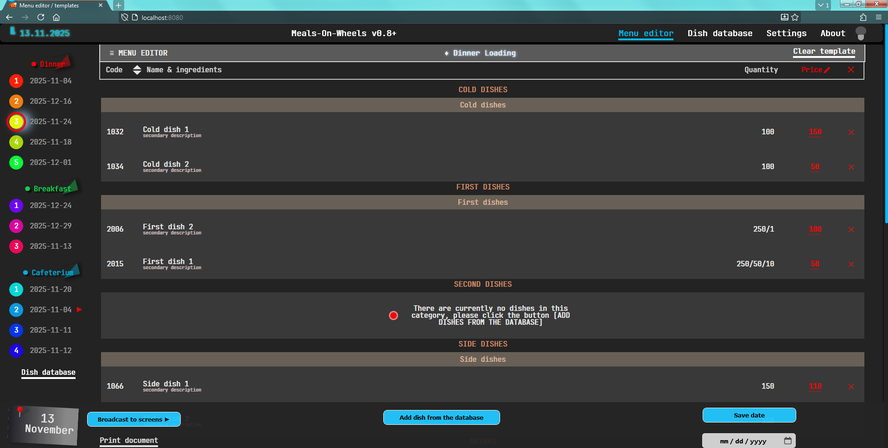Open the Settings tab
888x448 pixels.
(x=786, y=33)
